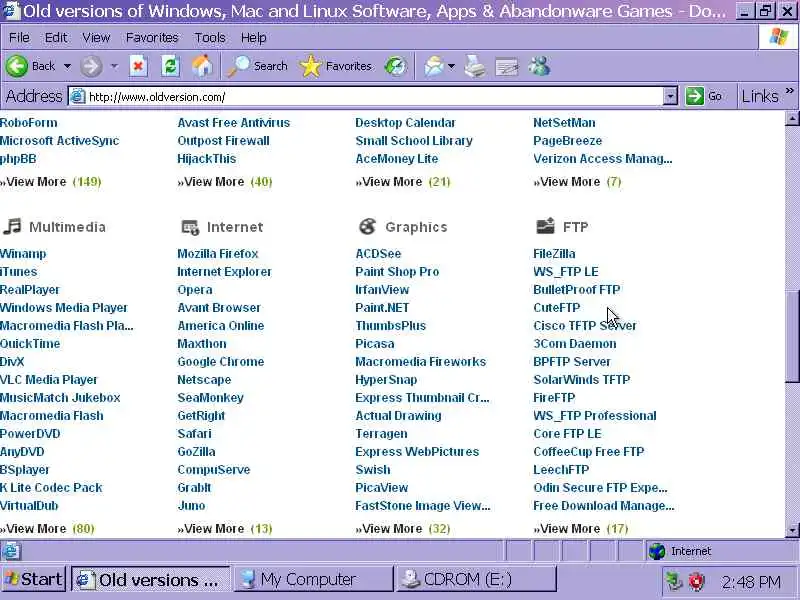The width and height of the screenshot is (800, 600).
Task: Open the Tools menu
Action: pyautogui.click(x=210, y=38)
